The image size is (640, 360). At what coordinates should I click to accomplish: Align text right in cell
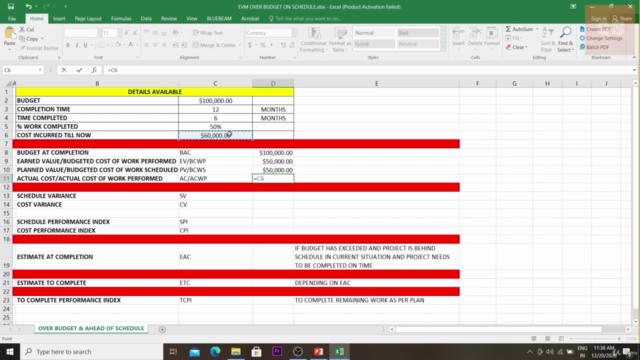pyautogui.click(x=164, y=45)
